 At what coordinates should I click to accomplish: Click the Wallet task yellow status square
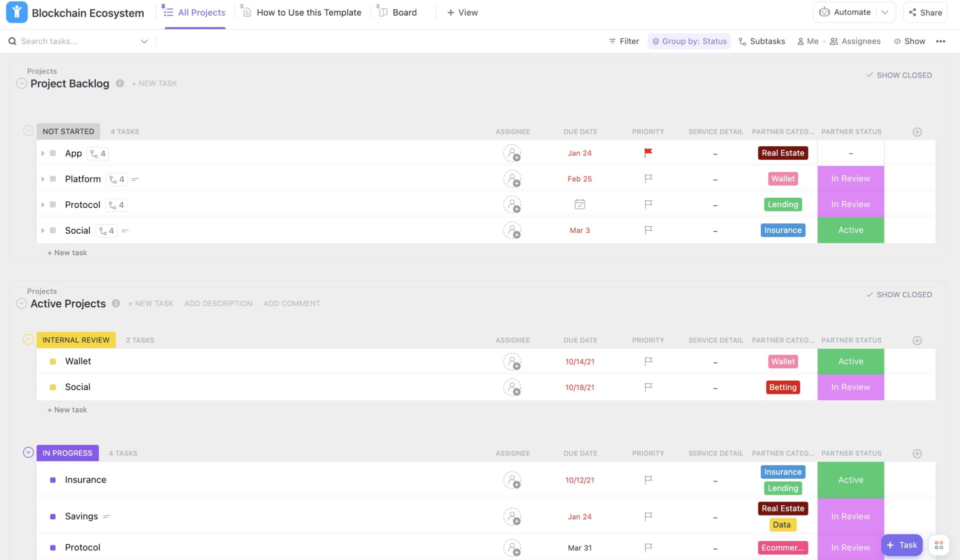[53, 361]
